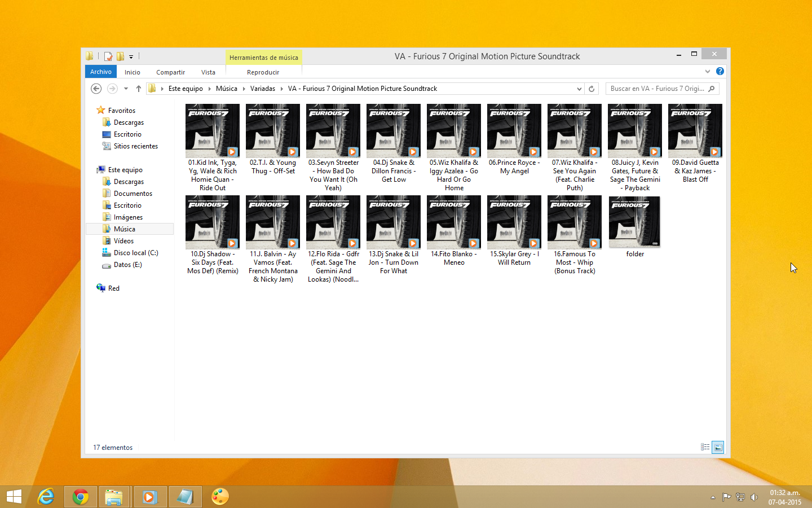Image resolution: width=812 pixels, height=508 pixels.
Task: Click New folder quick access icon
Action: tap(120, 56)
